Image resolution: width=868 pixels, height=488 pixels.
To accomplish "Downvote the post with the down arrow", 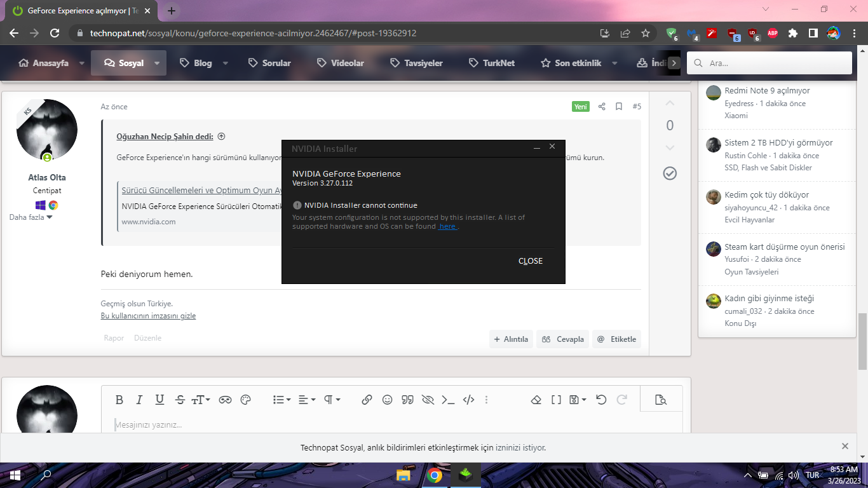I will point(670,148).
